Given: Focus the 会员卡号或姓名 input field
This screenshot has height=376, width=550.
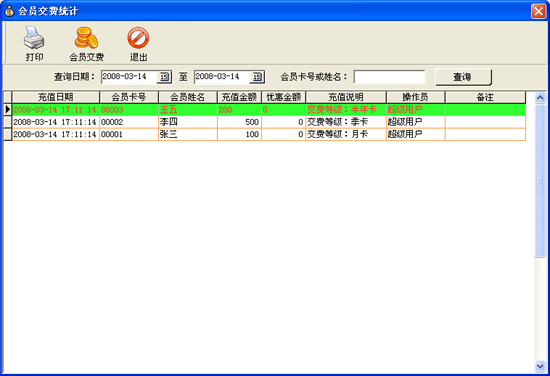Looking at the screenshot, I should pyautogui.click(x=389, y=77).
